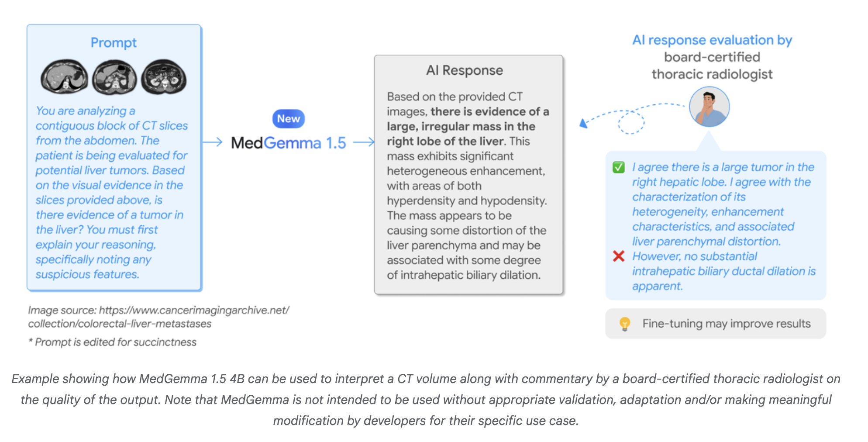The image size is (868, 442).
Task: Click the blue New badge
Action: pos(288,119)
